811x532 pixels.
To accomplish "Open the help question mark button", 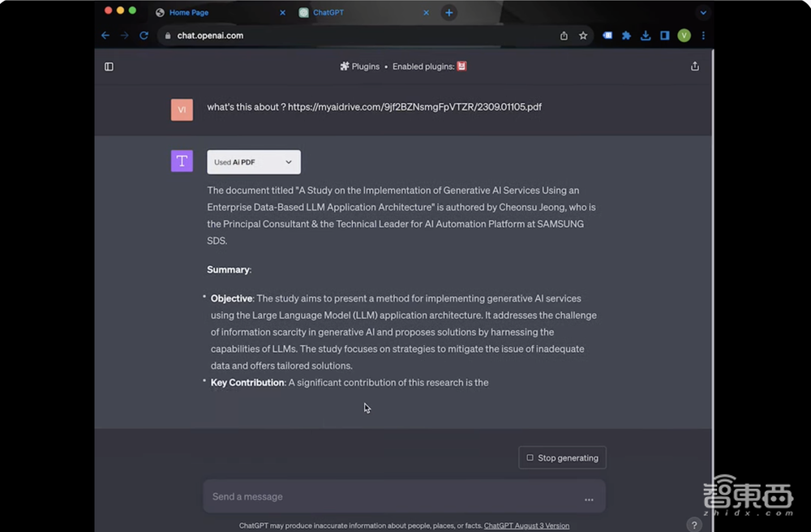I will click(x=693, y=525).
